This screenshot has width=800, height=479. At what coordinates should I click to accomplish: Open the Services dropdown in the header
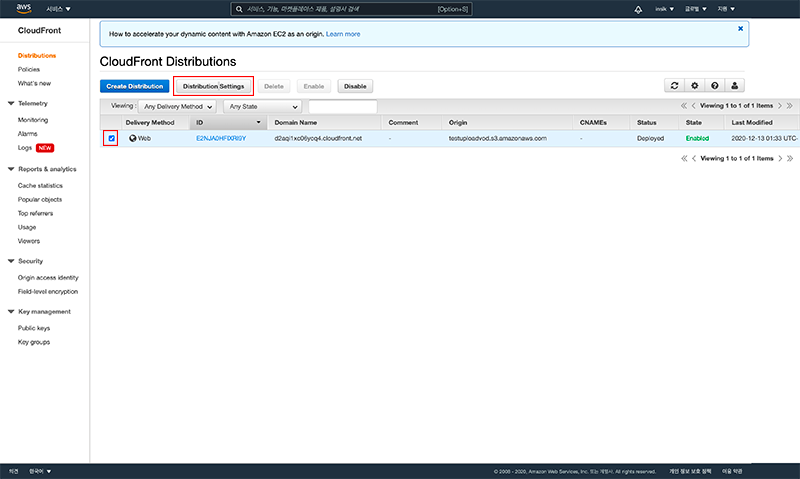59,9
